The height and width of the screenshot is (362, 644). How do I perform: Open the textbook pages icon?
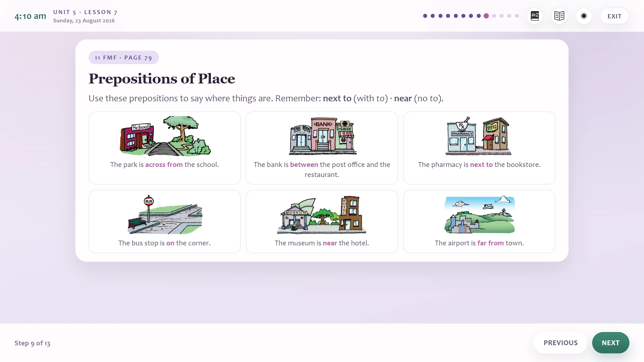click(x=559, y=16)
